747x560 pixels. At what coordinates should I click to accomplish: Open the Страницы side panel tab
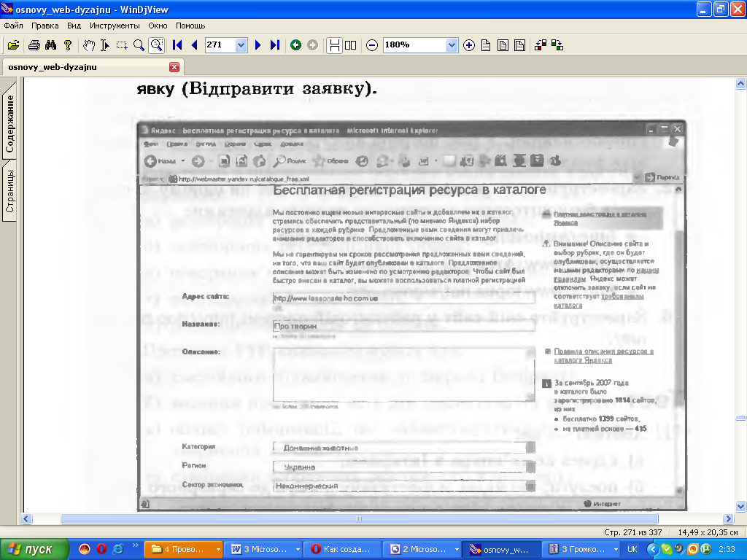tap(9, 192)
